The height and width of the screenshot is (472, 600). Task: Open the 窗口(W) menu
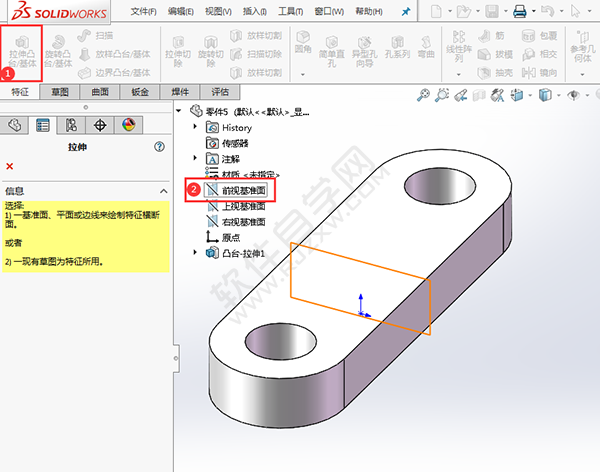tap(329, 11)
